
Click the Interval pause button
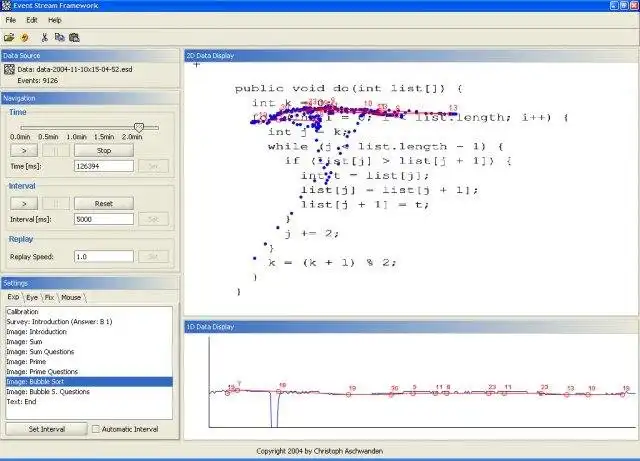[x=56, y=203]
